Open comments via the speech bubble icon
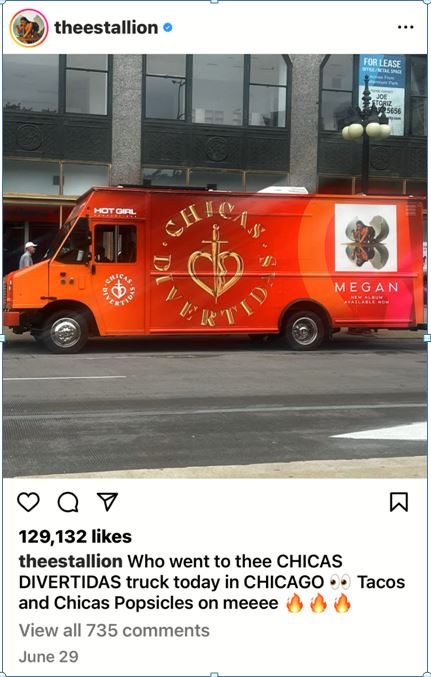This screenshot has width=431, height=677. 68,502
